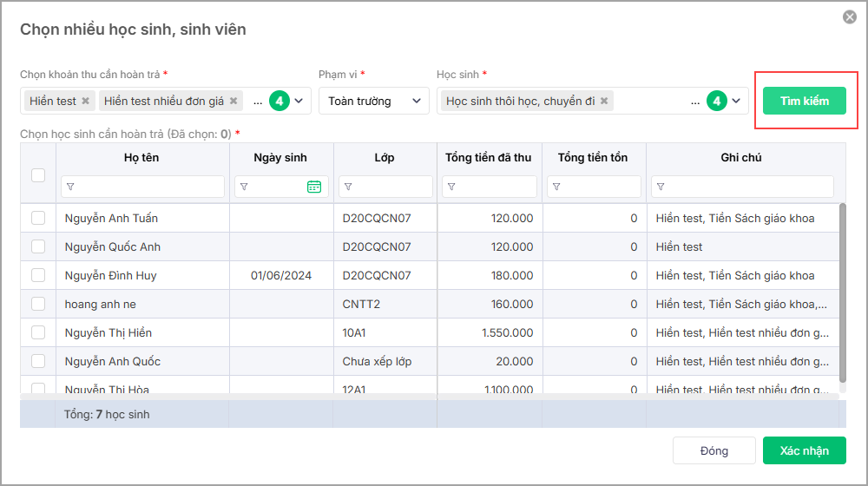
Task: Remove the 'Hiển test' tag
Action: (85, 102)
